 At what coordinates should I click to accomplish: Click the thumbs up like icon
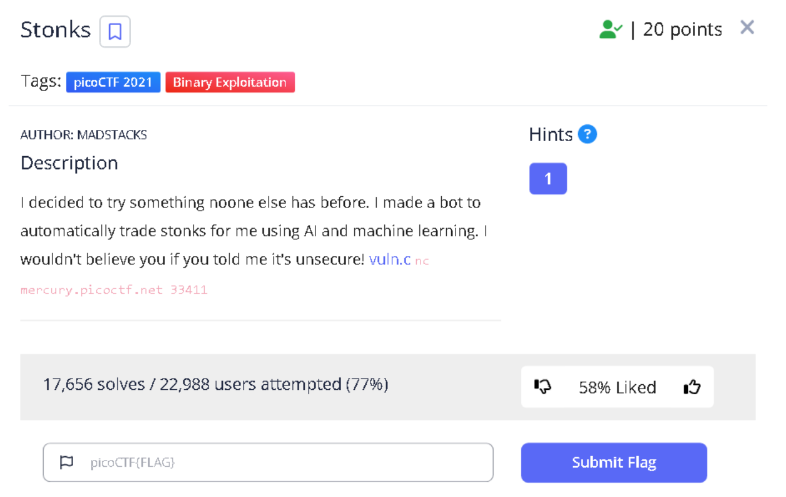(x=691, y=387)
